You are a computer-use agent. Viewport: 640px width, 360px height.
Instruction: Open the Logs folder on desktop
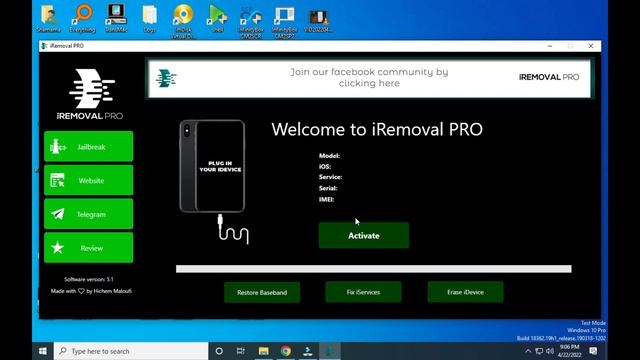coord(149,18)
